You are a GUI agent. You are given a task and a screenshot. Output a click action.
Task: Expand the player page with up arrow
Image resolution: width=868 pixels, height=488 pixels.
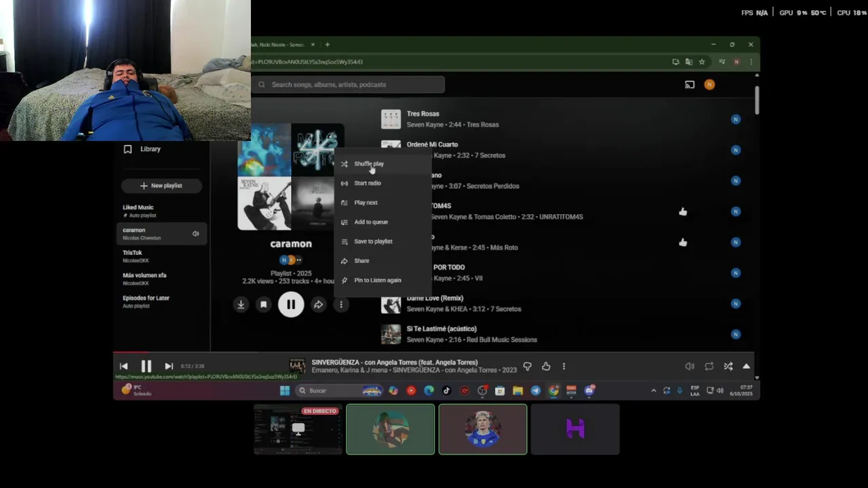point(746,367)
